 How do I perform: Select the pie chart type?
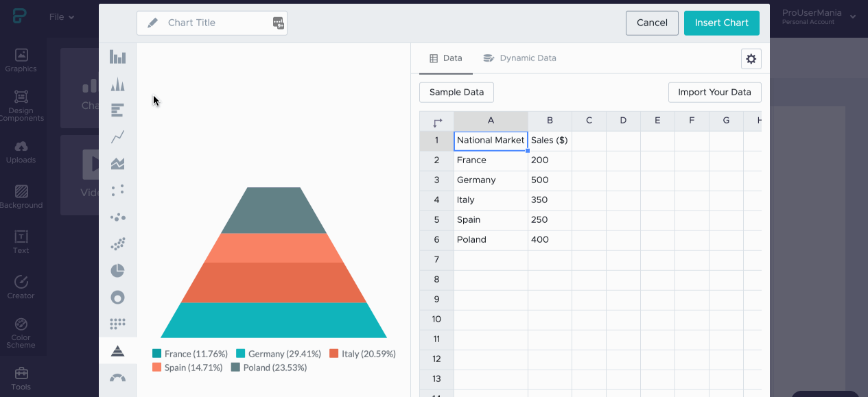click(x=117, y=271)
